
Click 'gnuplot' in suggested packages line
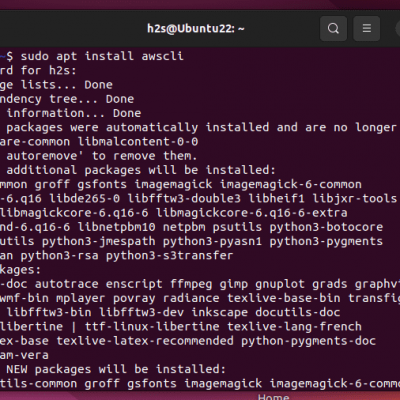point(280,284)
